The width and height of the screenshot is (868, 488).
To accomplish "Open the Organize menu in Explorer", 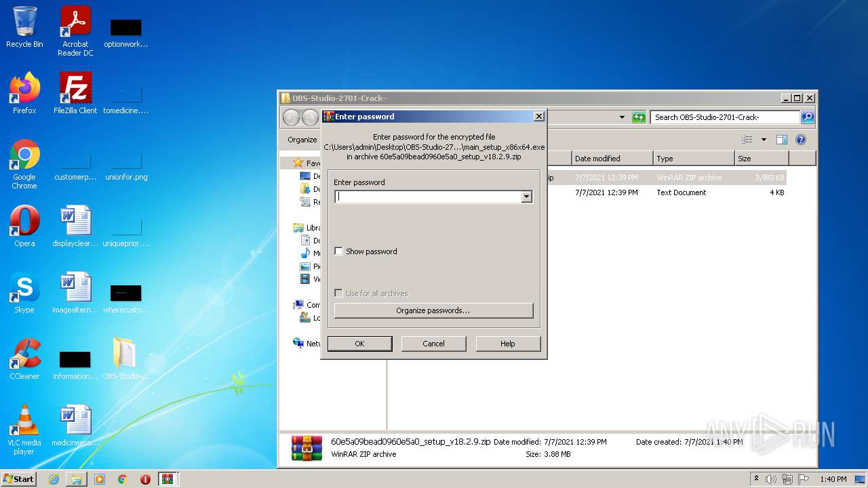I will coord(302,140).
